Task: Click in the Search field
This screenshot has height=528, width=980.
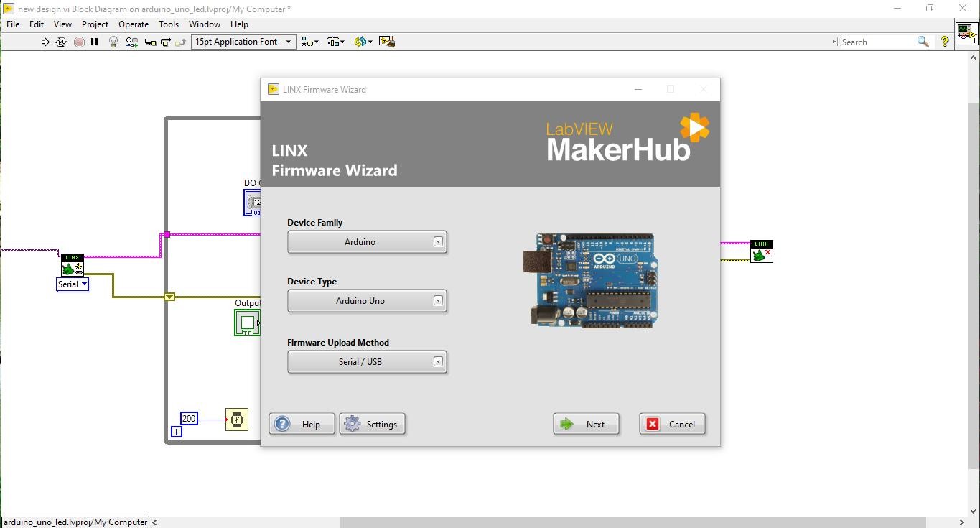Action: point(876,42)
